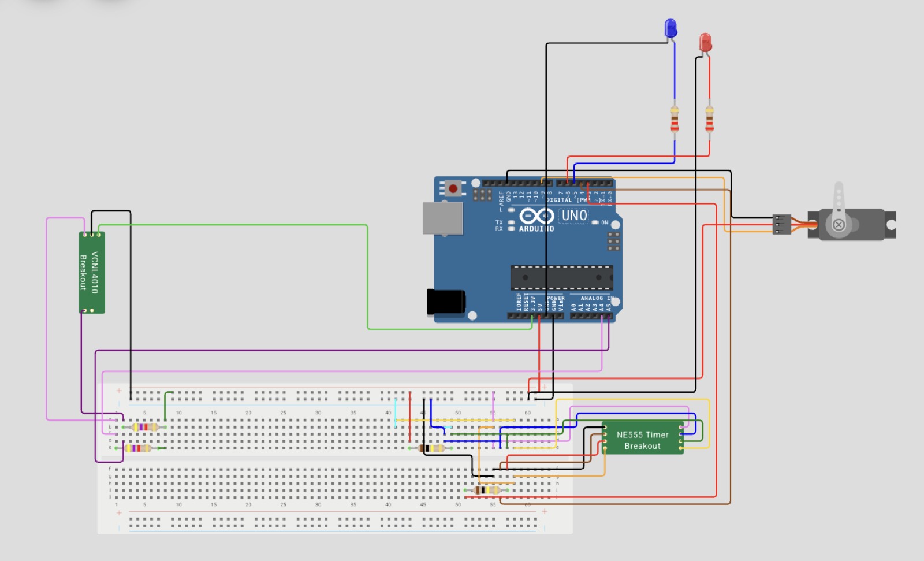Select the Arduino black power barrel jack
The image size is (924, 561).
tap(446, 302)
